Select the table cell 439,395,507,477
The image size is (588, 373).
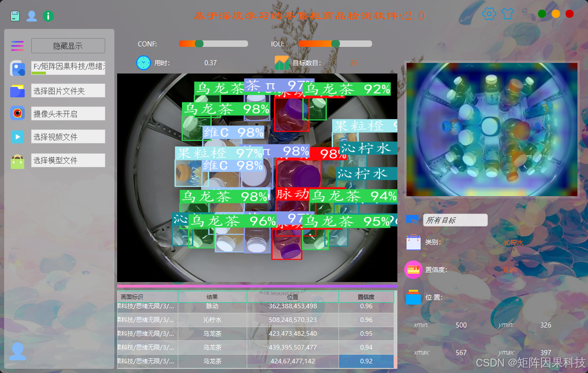click(x=293, y=347)
